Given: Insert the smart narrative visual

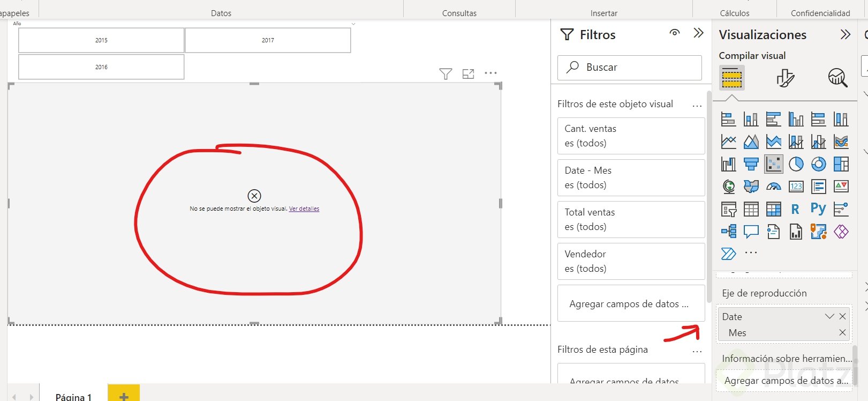Looking at the screenshot, I should [773, 232].
